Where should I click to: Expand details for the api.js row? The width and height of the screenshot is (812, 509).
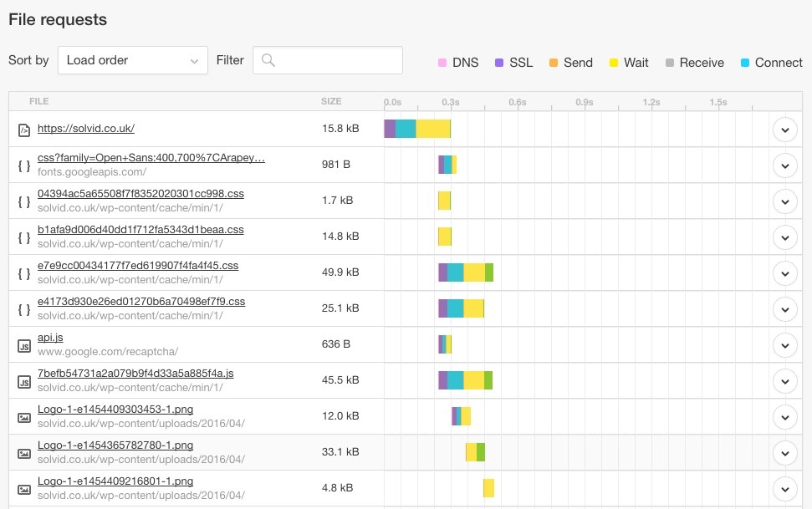click(785, 345)
